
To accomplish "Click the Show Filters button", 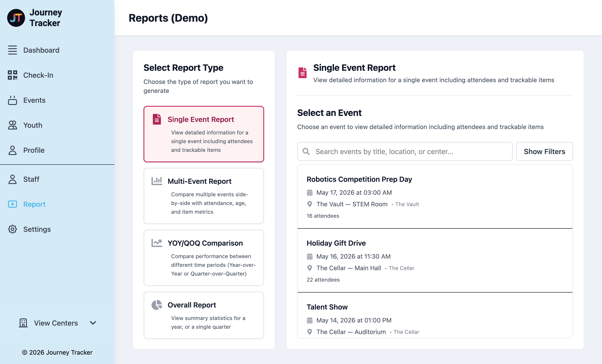I will 544,151.
